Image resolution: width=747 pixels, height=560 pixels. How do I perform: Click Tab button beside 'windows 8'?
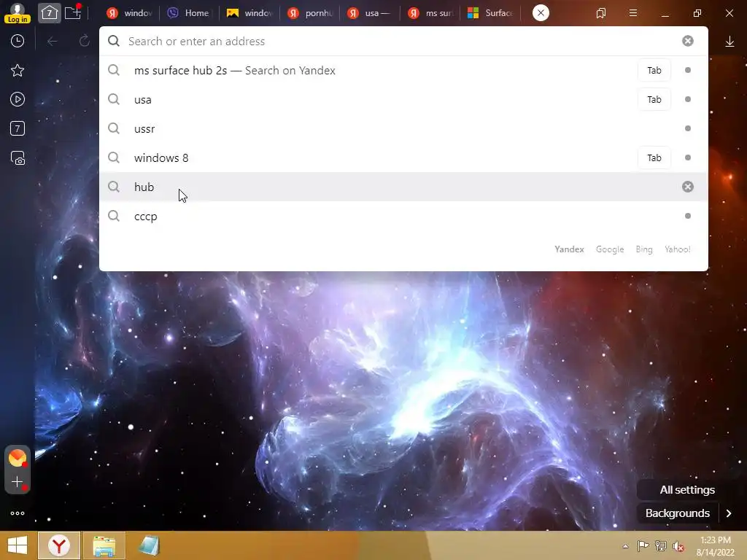[x=654, y=157]
